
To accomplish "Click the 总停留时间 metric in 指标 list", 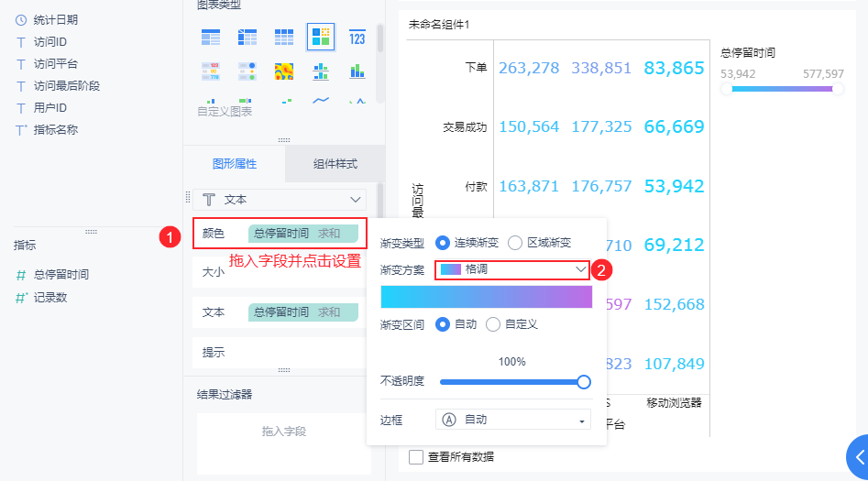I will [x=60, y=275].
